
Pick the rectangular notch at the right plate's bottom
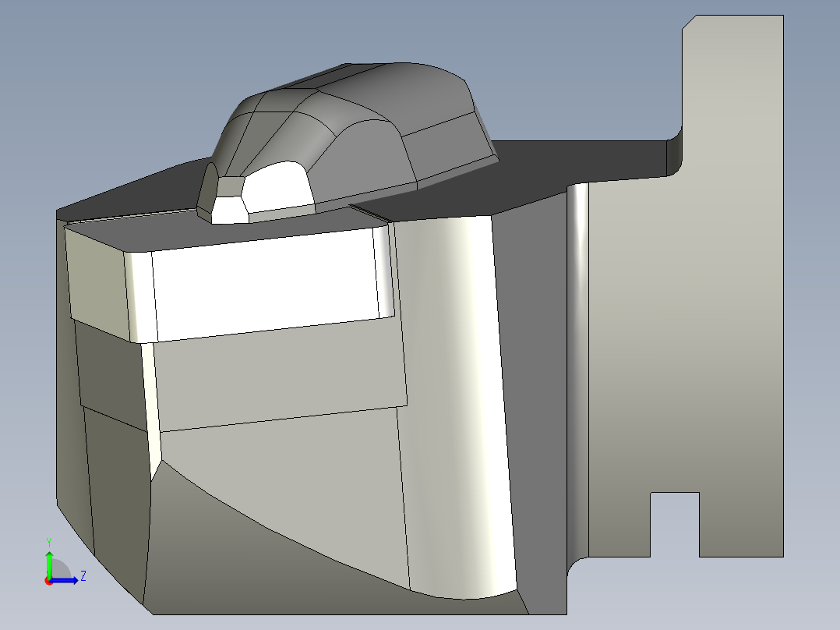click(675, 525)
